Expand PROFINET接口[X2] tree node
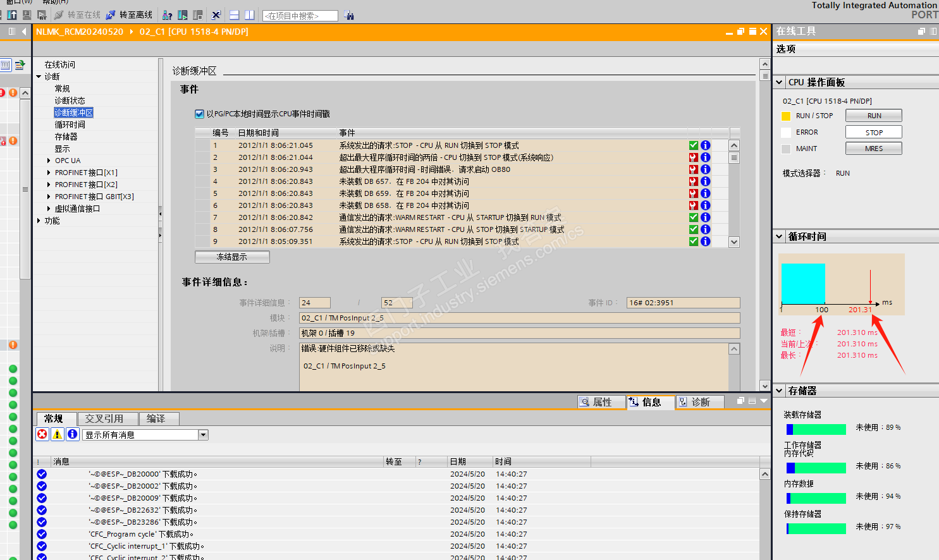Screen dimensions: 939x560 [49, 185]
